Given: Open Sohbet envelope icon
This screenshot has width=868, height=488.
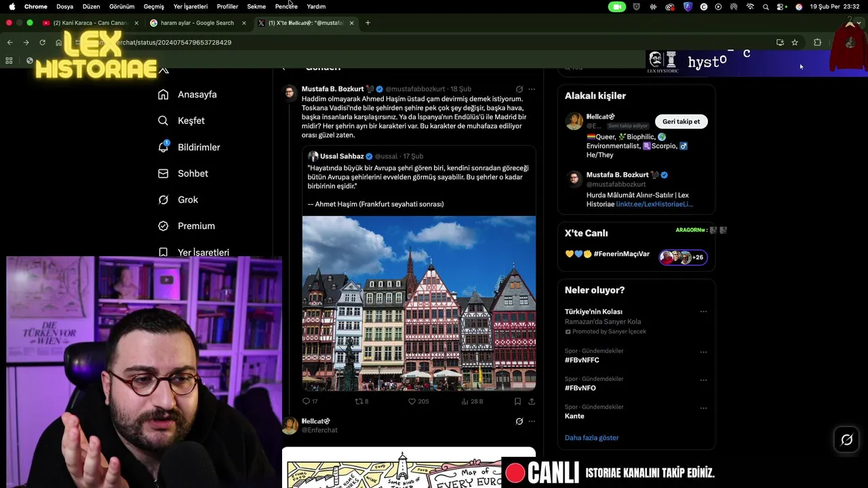Looking at the screenshot, I should click(x=163, y=174).
